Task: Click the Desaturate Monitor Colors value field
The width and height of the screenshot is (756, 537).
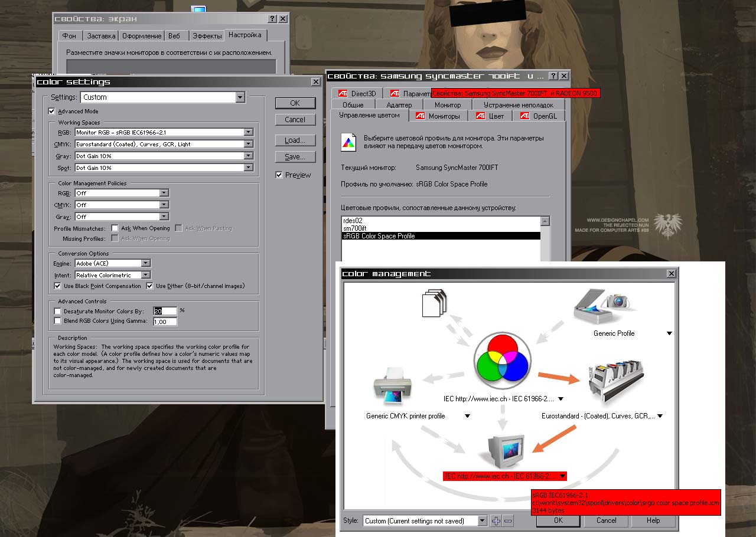Action: [165, 311]
